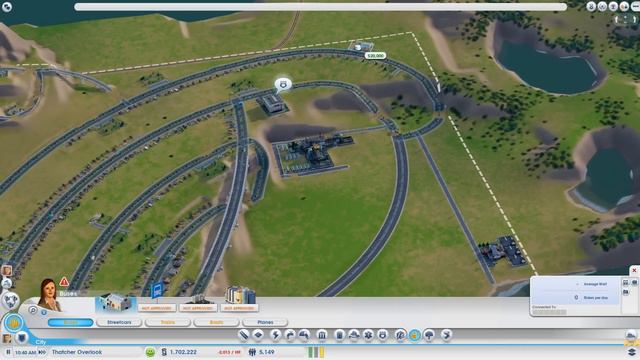Switch to the Streetcars tab
Screen dimensions: 640x360
[119, 322]
